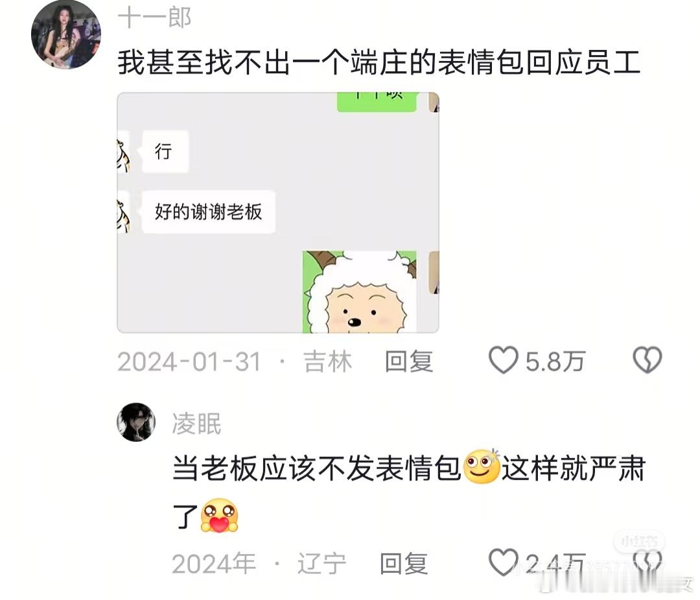Like 凌眠's reply with the heart icon
This screenshot has width=700, height=600.
click(x=503, y=562)
